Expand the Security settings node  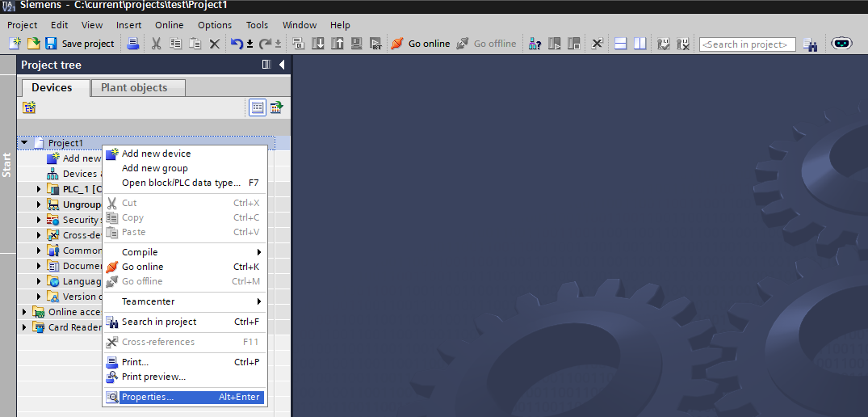(x=39, y=220)
